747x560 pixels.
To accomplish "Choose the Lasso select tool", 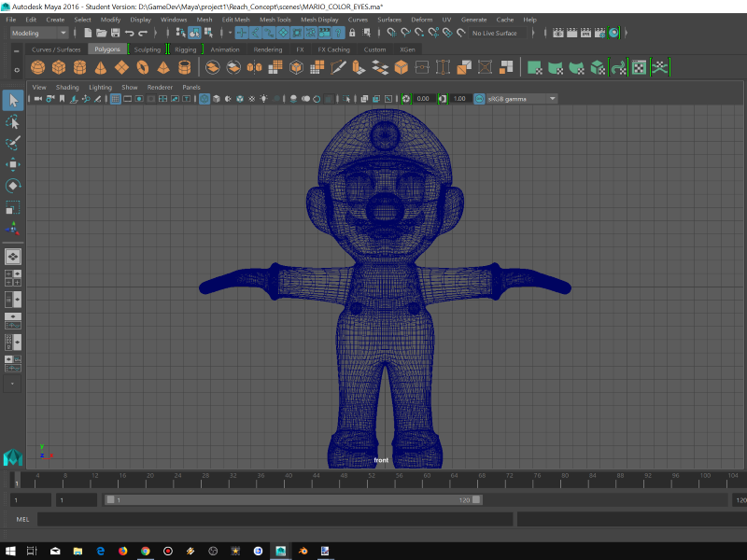I will point(13,121).
